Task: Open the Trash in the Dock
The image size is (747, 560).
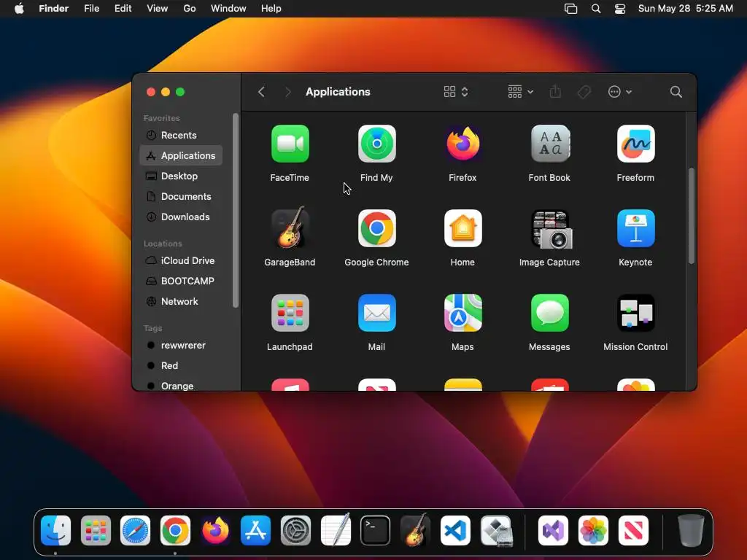Action: coord(691,531)
